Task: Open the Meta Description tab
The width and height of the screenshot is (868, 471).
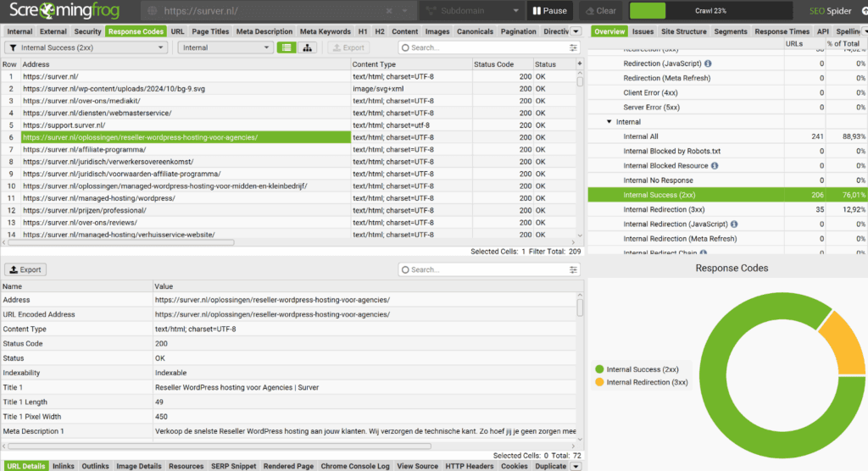Action: 264,31
